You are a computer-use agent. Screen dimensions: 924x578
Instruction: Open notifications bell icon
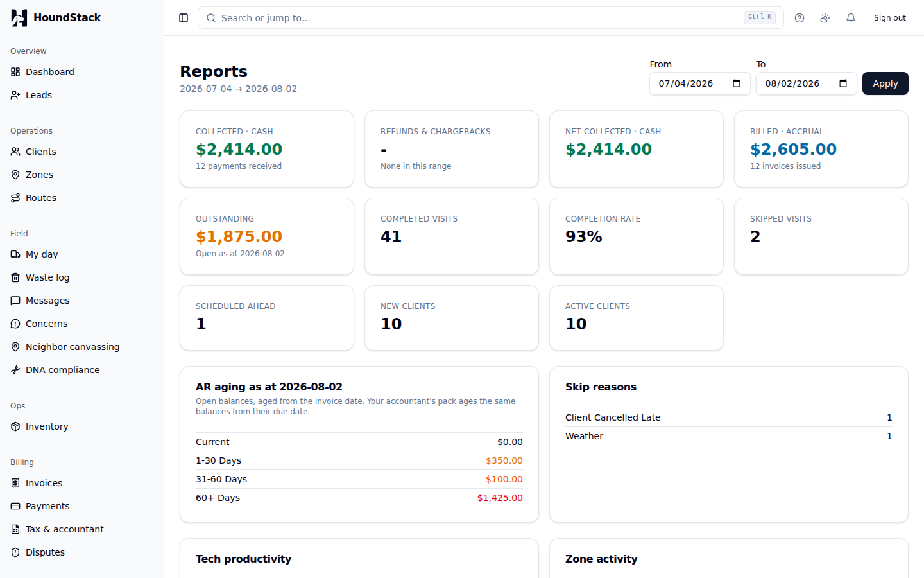[851, 18]
